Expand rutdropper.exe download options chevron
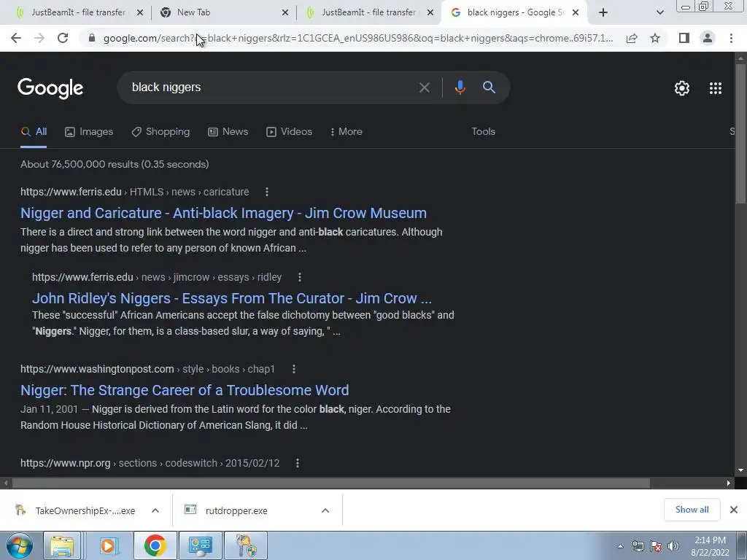The image size is (747, 560). pyautogui.click(x=325, y=510)
